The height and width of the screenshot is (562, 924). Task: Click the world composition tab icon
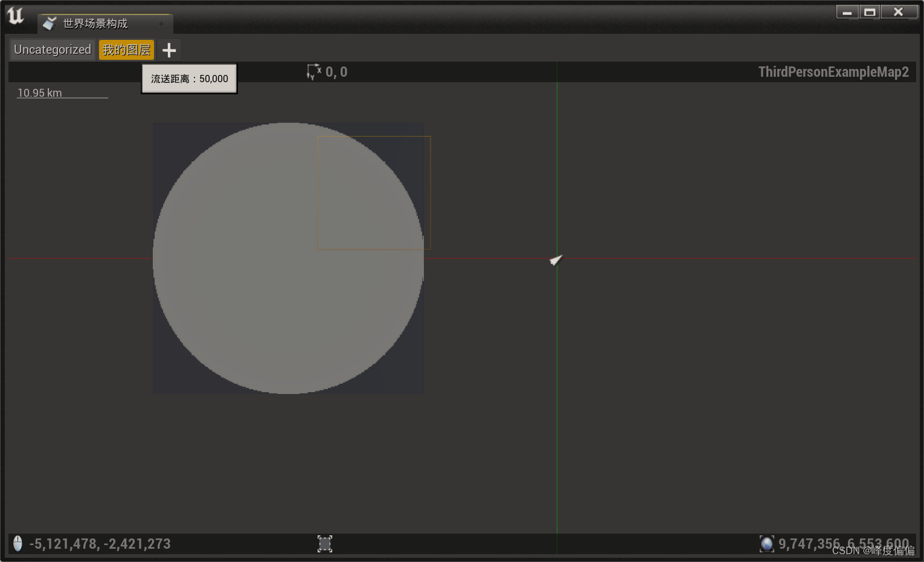tap(50, 24)
